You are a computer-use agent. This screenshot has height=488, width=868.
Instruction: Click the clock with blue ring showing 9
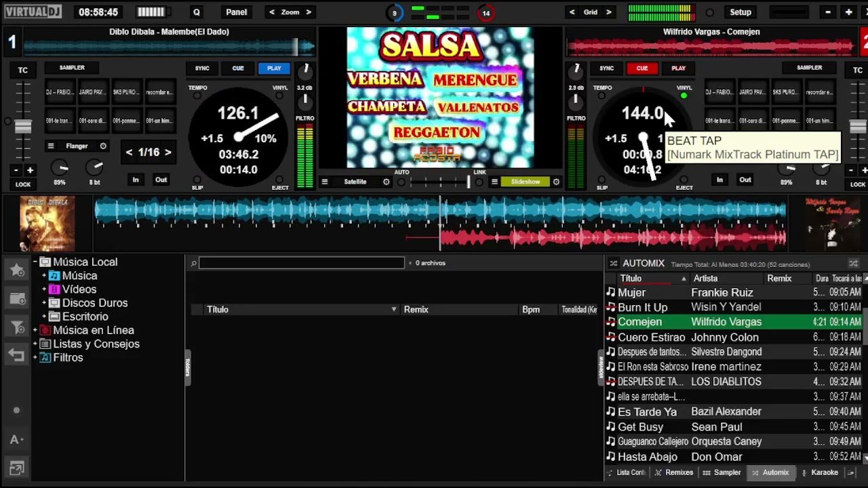click(x=394, y=13)
